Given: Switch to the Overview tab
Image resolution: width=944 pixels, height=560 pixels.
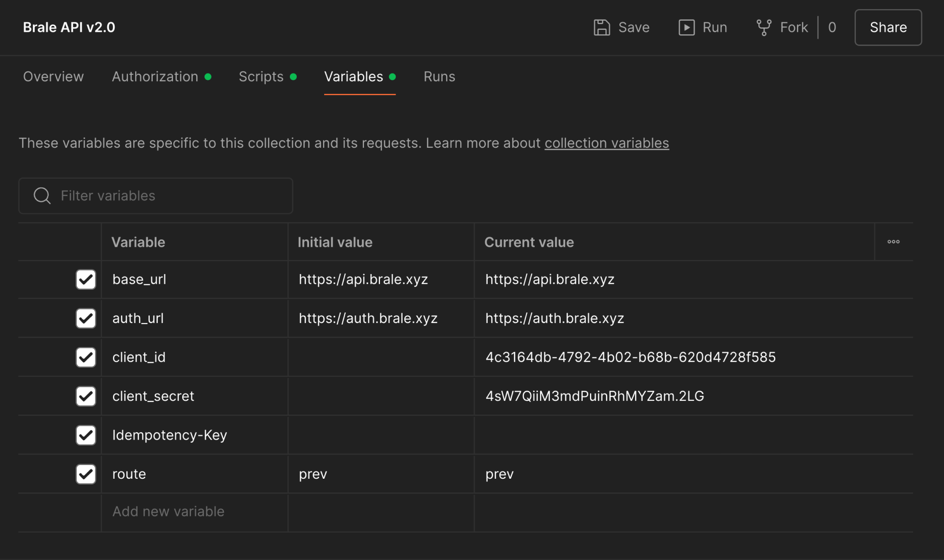Looking at the screenshot, I should point(53,77).
